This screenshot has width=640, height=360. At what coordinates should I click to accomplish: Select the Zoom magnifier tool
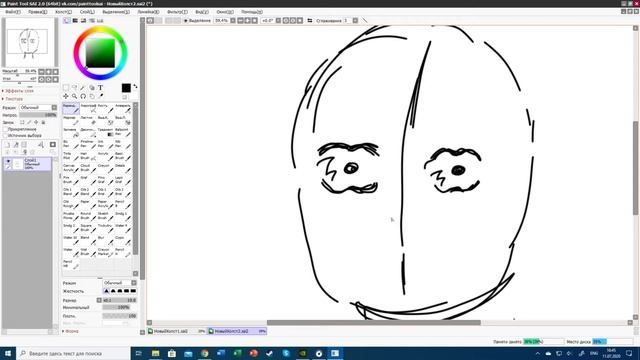click(x=74, y=96)
